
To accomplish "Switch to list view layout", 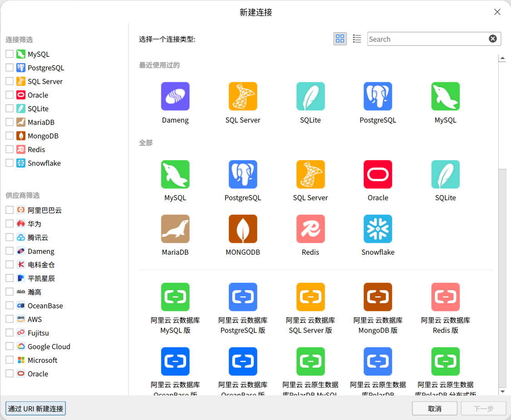I will [357, 39].
